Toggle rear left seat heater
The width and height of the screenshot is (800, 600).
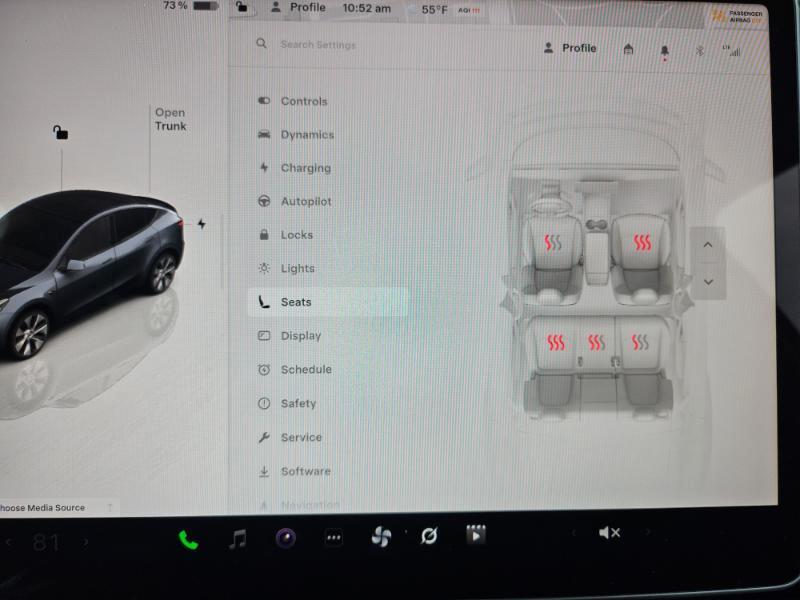pyautogui.click(x=555, y=343)
